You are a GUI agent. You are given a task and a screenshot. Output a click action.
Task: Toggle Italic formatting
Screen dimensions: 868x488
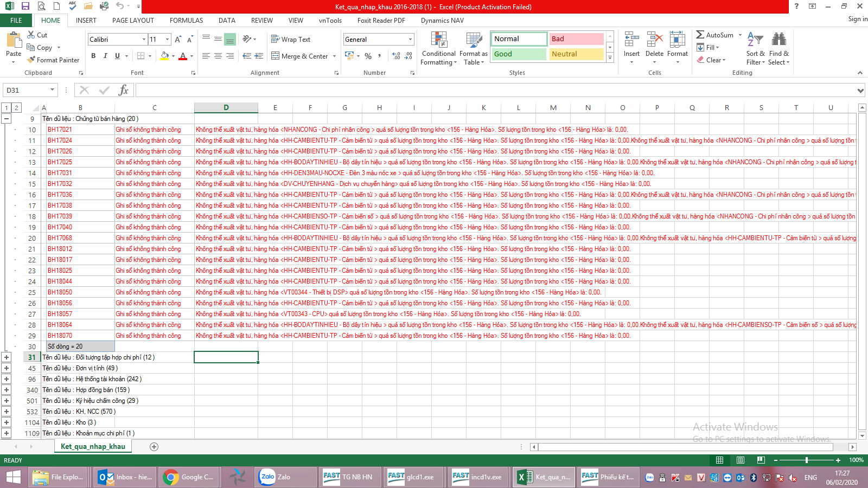click(x=105, y=56)
